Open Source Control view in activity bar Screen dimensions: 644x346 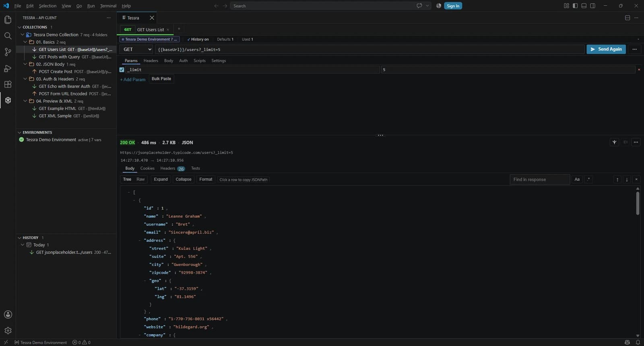click(8, 52)
